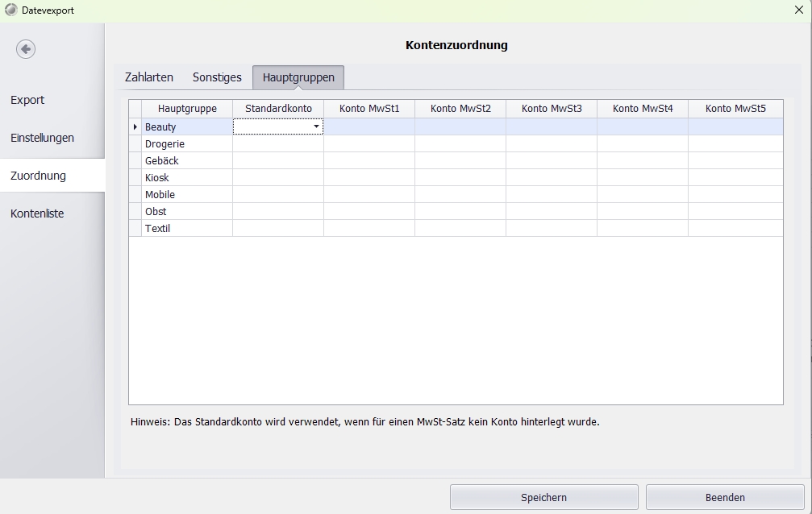The image size is (812, 514).
Task: Open the Standardkonto dropdown for Beauty
Action: pyautogui.click(x=316, y=126)
